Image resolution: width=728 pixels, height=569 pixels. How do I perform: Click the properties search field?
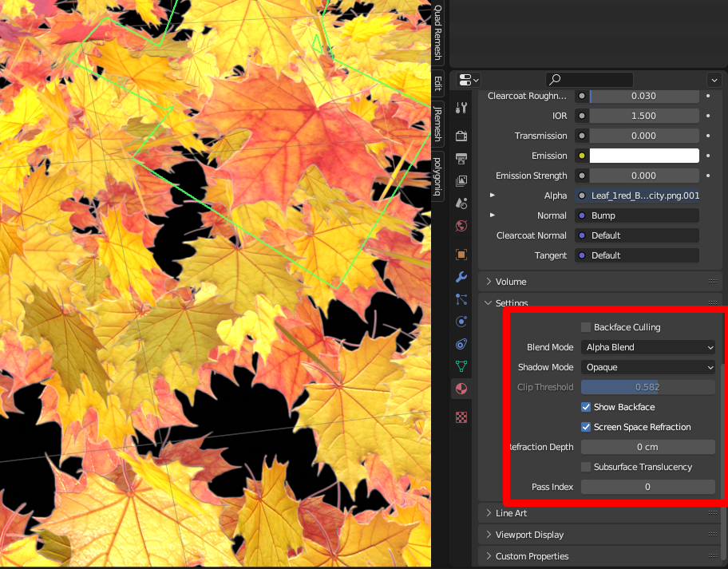[x=589, y=80]
